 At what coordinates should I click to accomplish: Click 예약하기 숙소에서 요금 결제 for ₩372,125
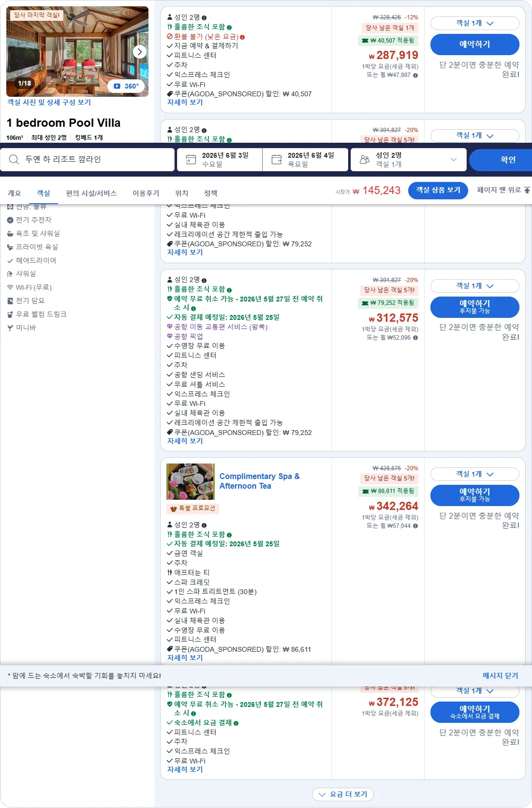(x=475, y=712)
